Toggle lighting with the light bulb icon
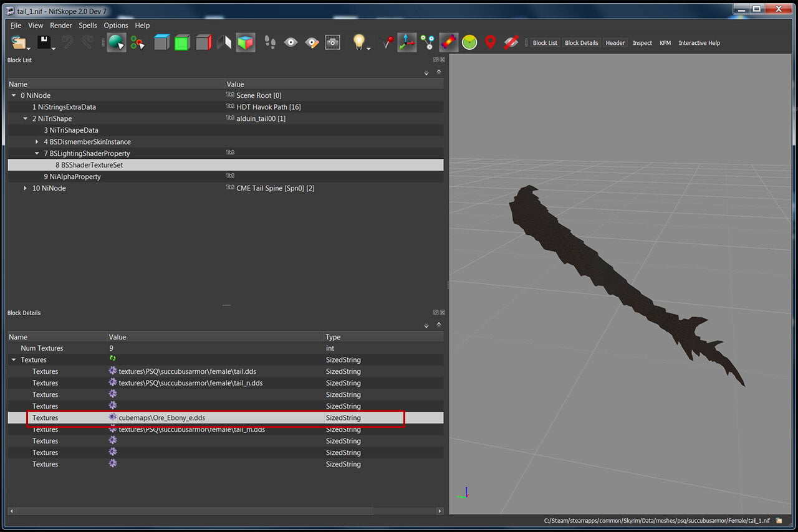Image resolution: width=798 pixels, height=532 pixels. coord(358,42)
